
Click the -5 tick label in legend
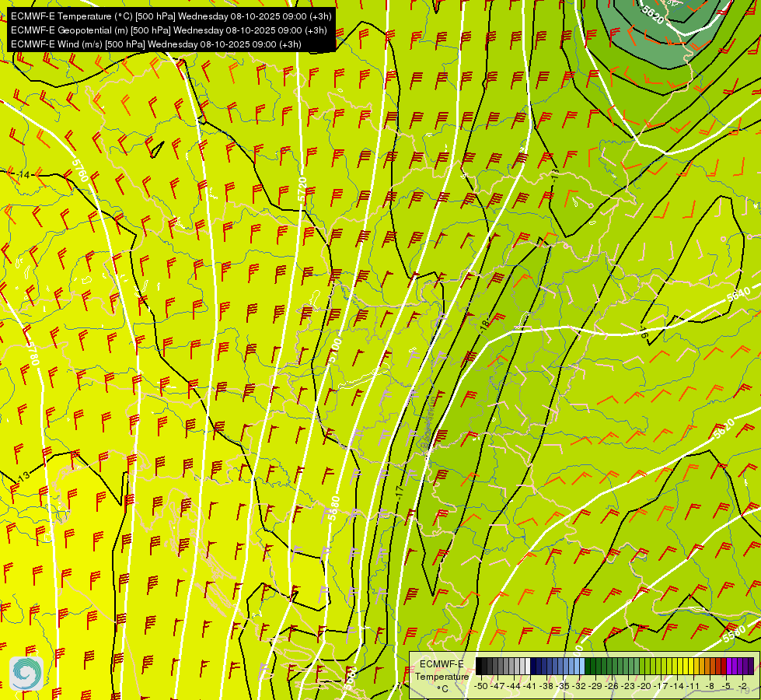pyautogui.click(x=726, y=686)
